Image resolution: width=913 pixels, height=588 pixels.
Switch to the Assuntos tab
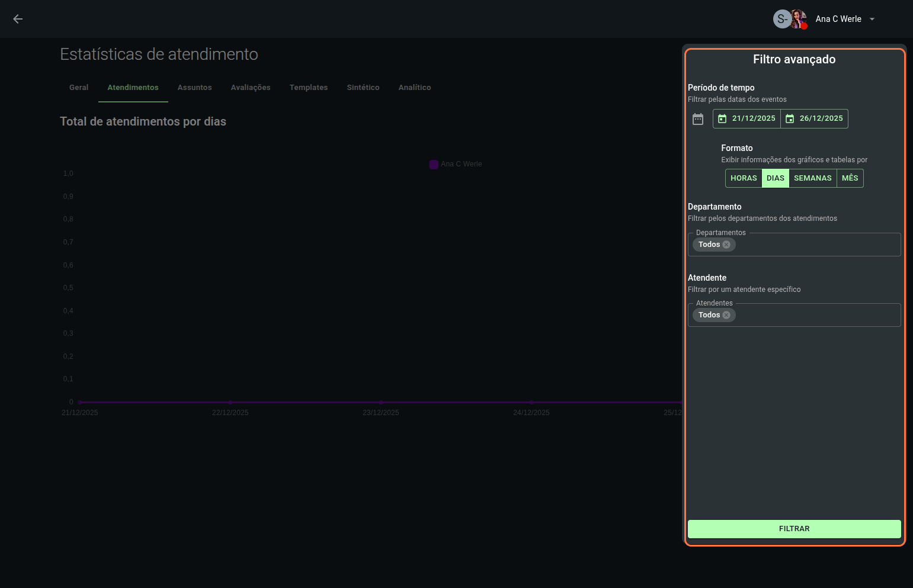pyautogui.click(x=194, y=88)
